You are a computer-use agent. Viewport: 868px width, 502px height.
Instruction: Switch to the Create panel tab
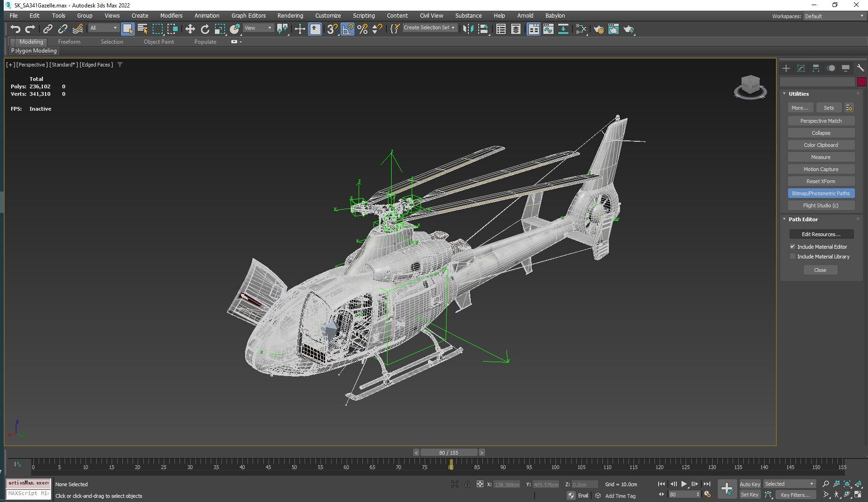point(786,68)
